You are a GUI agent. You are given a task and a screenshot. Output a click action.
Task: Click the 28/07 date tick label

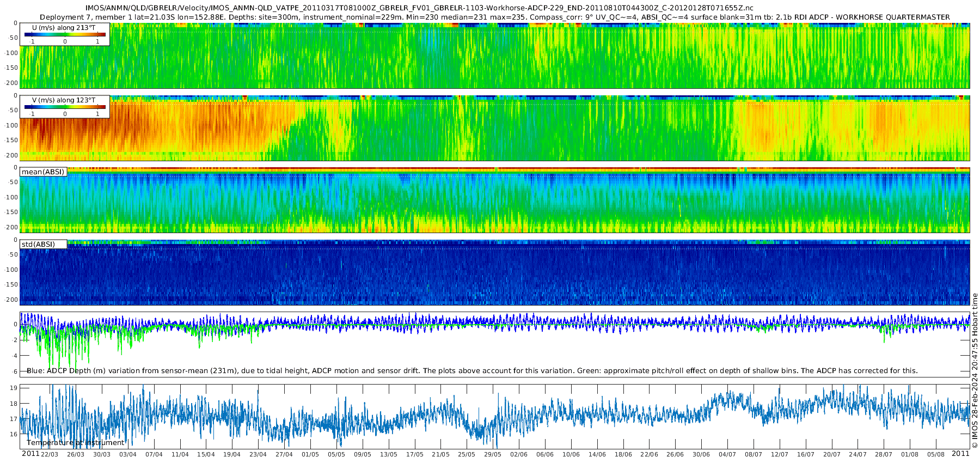click(x=884, y=454)
